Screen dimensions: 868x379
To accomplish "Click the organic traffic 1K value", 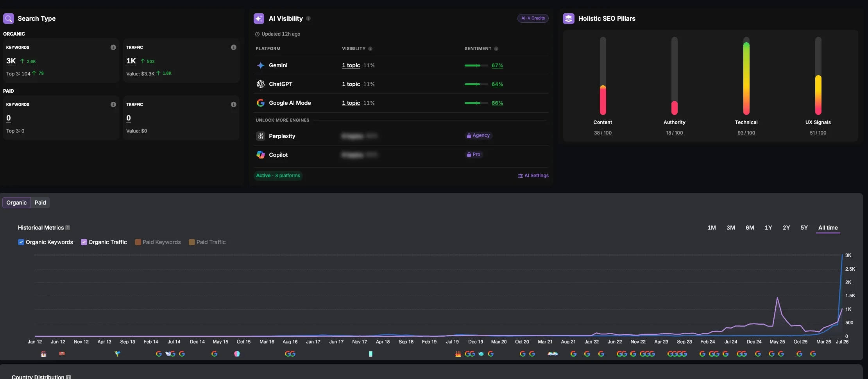I will pos(131,61).
